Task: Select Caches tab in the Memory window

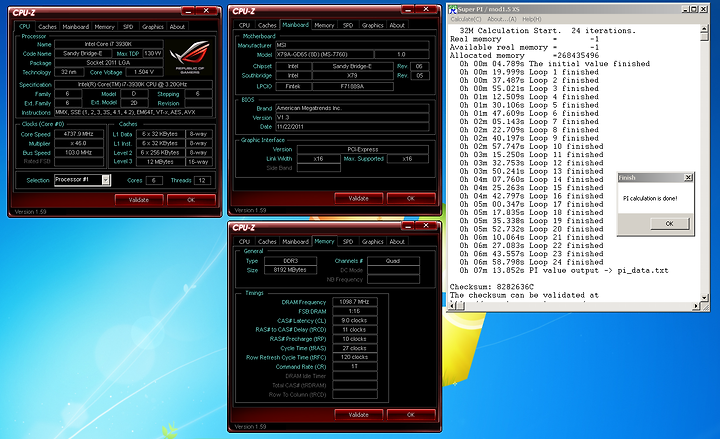Action: pos(267,242)
